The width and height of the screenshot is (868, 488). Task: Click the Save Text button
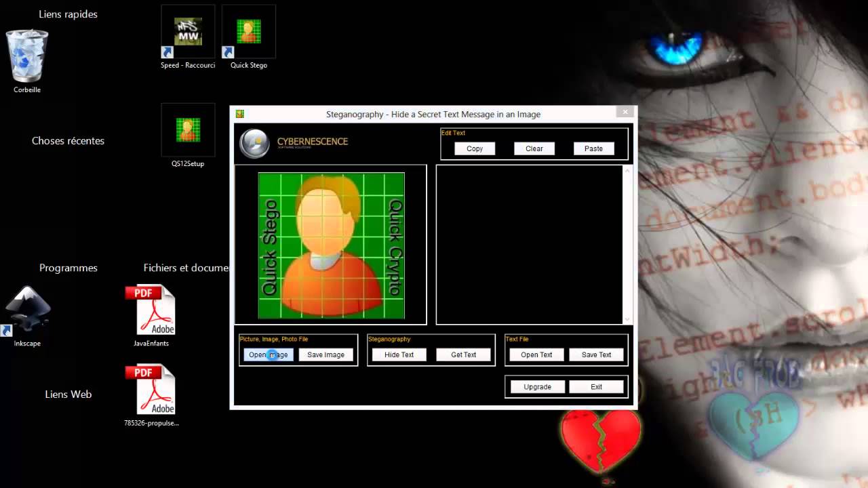[x=596, y=354]
